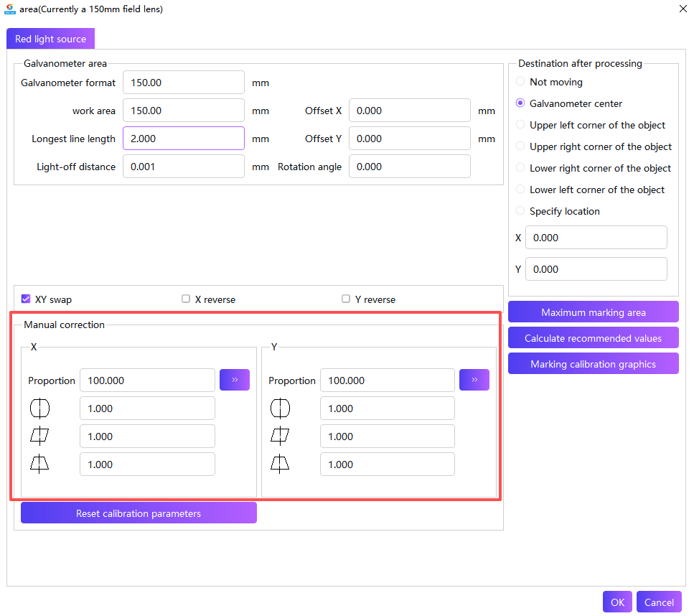Focus the X Proportion field
Screen dimensions: 694x616
[x=147, y=380]
